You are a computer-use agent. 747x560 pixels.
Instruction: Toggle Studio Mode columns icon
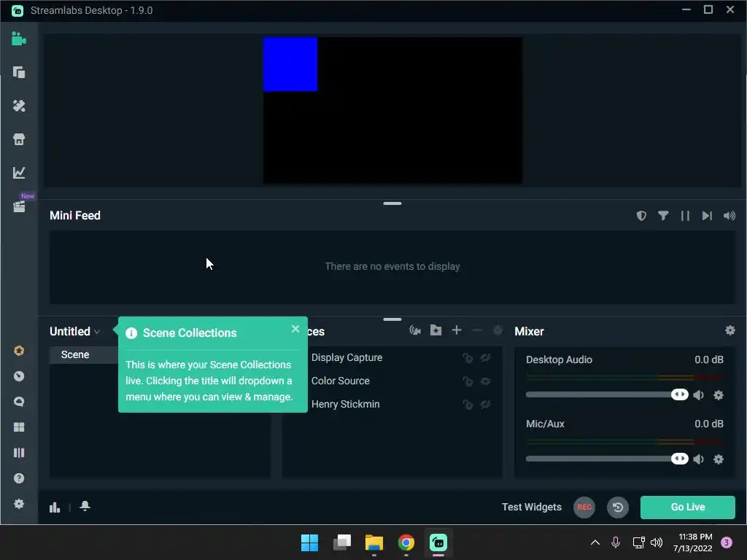coord(18,453)
